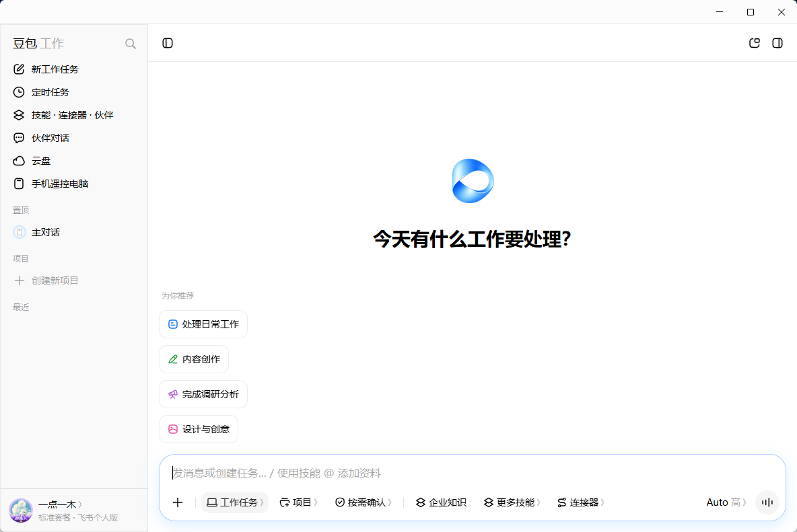Focus the message input field

(x=473, y=473)
